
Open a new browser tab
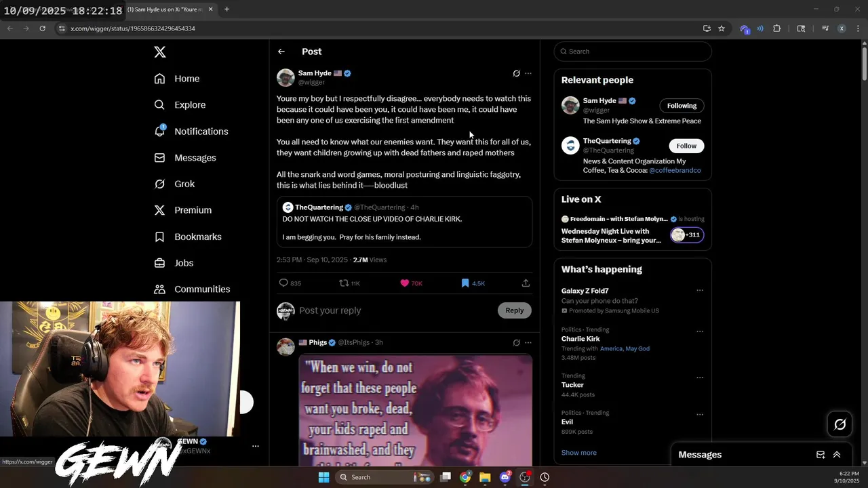pos(226,9)
